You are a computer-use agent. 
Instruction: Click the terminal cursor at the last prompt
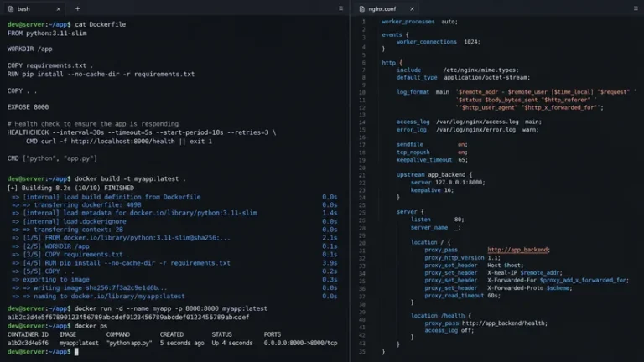76,352
